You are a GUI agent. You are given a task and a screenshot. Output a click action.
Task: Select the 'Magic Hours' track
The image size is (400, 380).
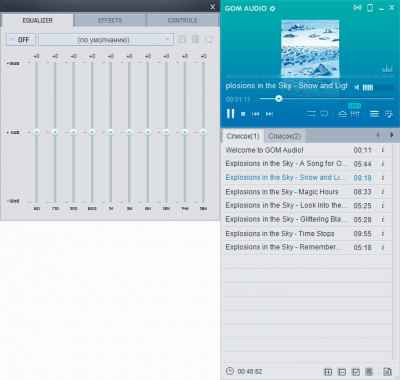tap(306, 192)
